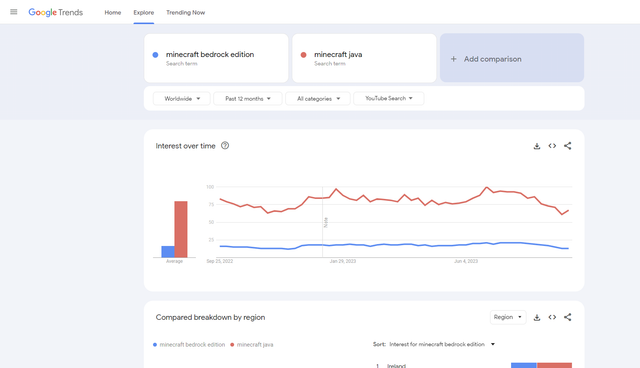Screen dimensions: 640x368
Task: Click the blue average bar
Action: tap(168, 252)
